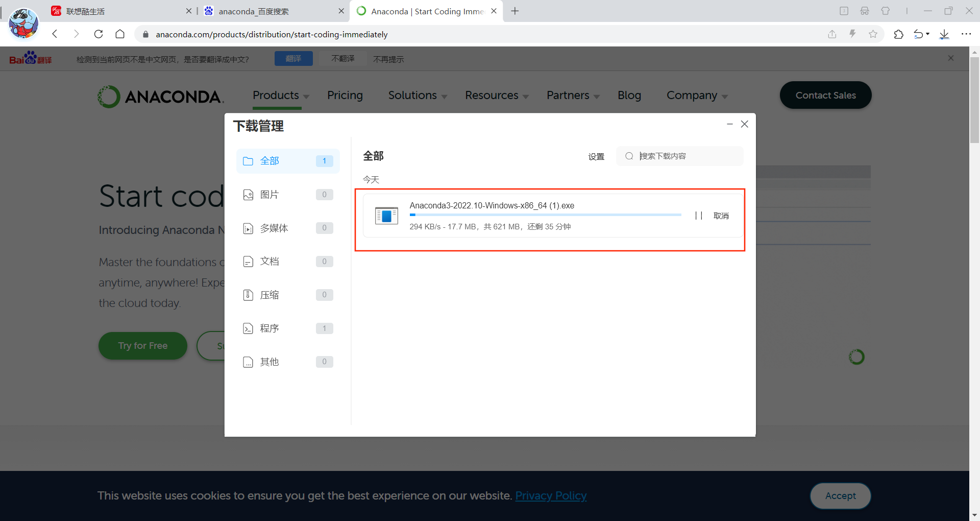Open the Blog page
Viewport: 980px width, 521px height.
coord(629,96)
